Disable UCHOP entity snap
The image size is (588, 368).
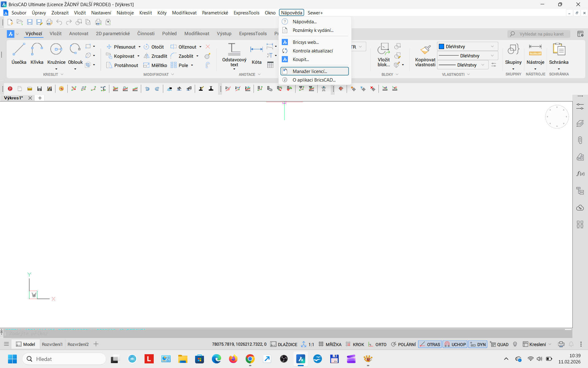point(455,344)
